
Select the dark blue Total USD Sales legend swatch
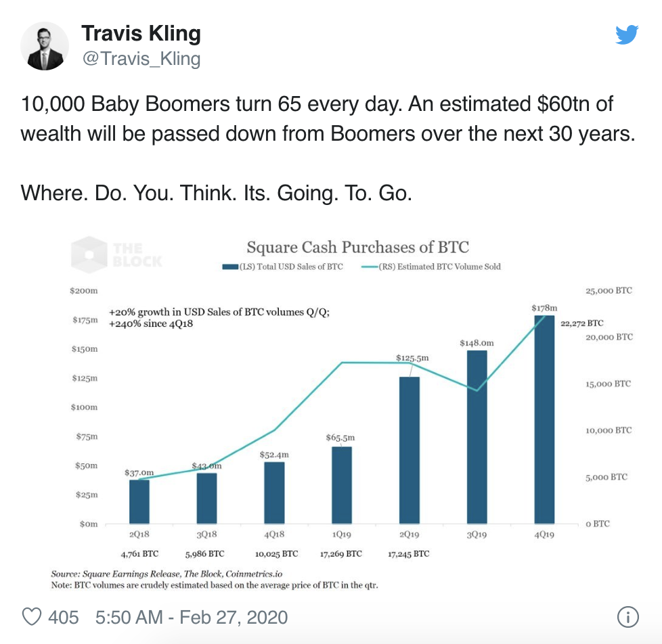pos(231,267)
